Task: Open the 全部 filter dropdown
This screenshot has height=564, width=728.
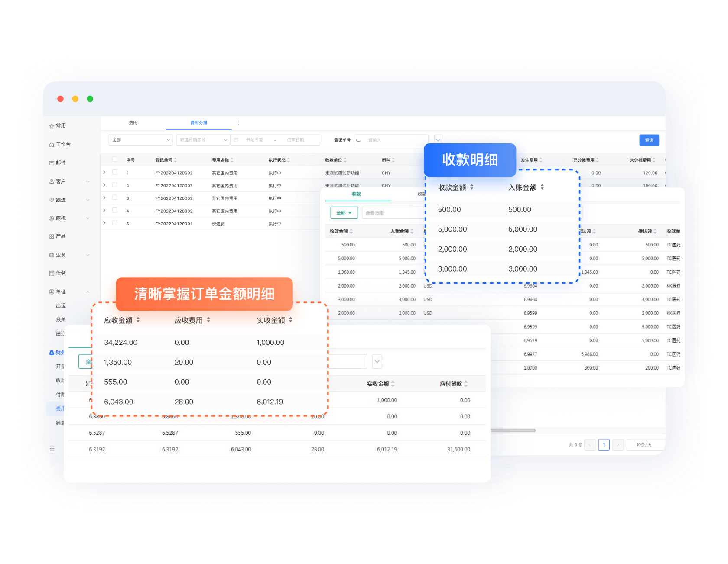Action: pos(141,140)
